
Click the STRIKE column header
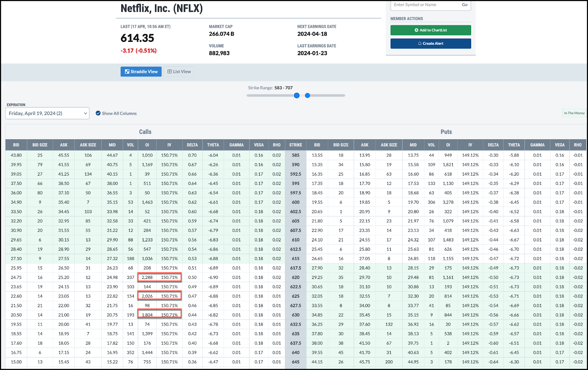295,145
